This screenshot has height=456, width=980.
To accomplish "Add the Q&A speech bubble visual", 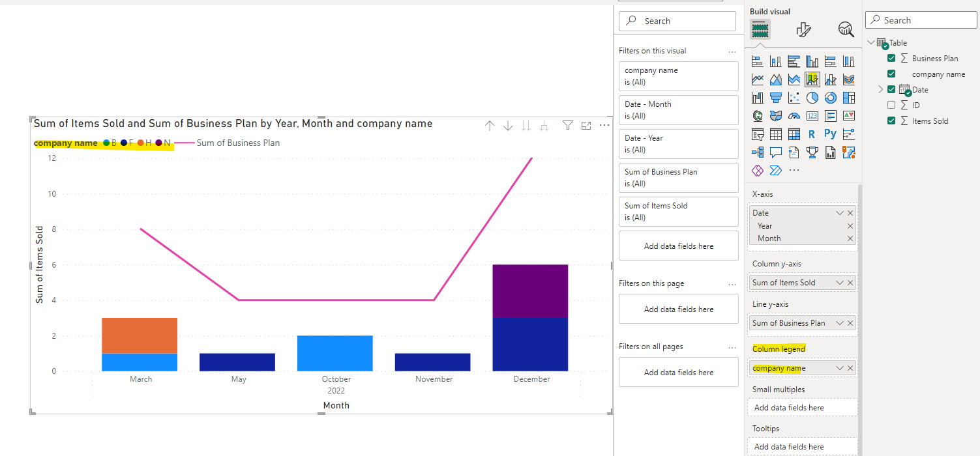I will (x=776, y=152).
